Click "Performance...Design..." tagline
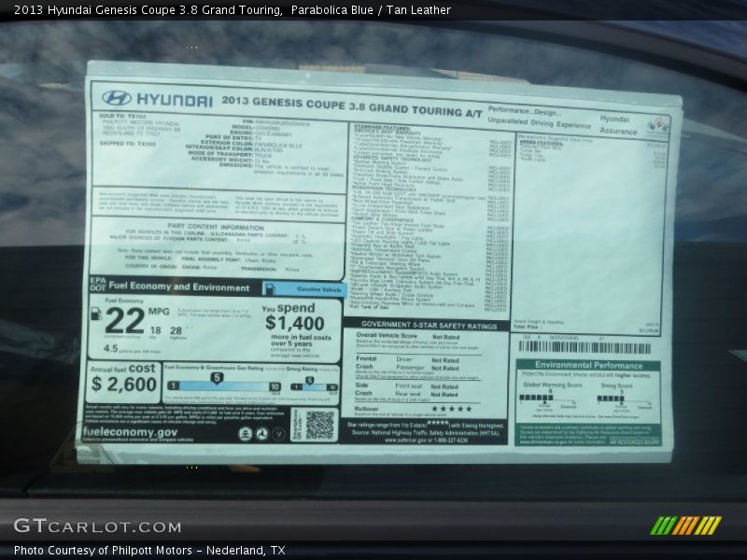The image size is (747, 560). pyautogui.click(x=525, y=111)
